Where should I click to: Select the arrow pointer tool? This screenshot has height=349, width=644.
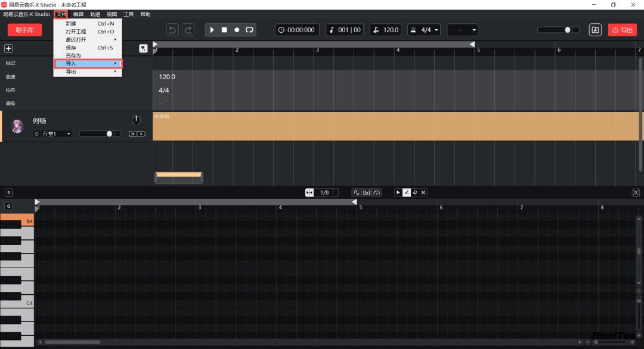coord(398,192)
